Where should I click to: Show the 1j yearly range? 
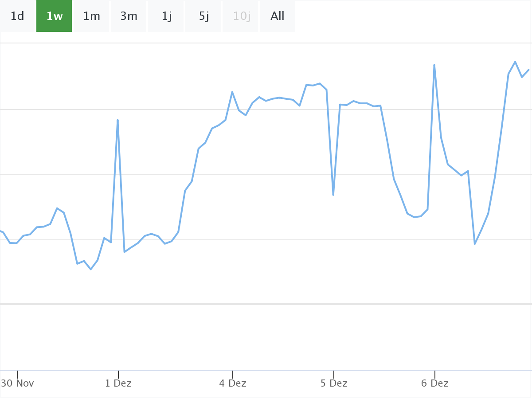pyautogui.click(x=166, y=16)
